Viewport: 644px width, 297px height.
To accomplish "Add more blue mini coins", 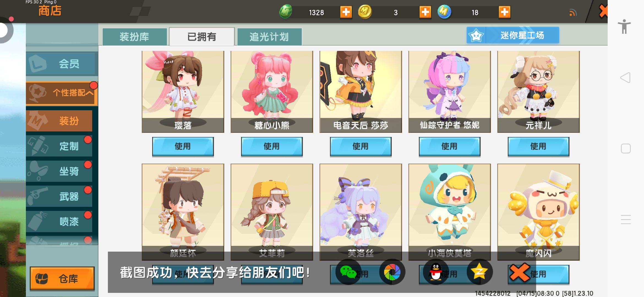I will 504,12.
